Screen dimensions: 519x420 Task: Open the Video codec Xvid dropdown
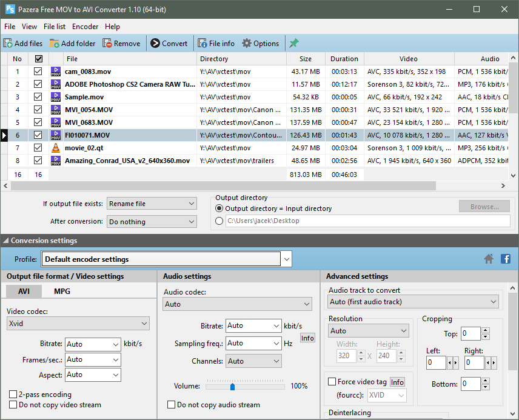[x=78, y=324]
